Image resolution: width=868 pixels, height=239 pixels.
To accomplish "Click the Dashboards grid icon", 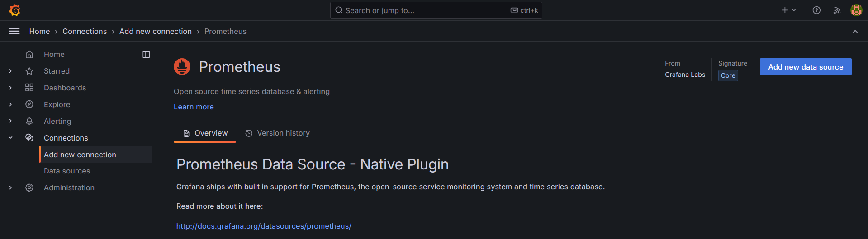I will click(x=29, y=88).
